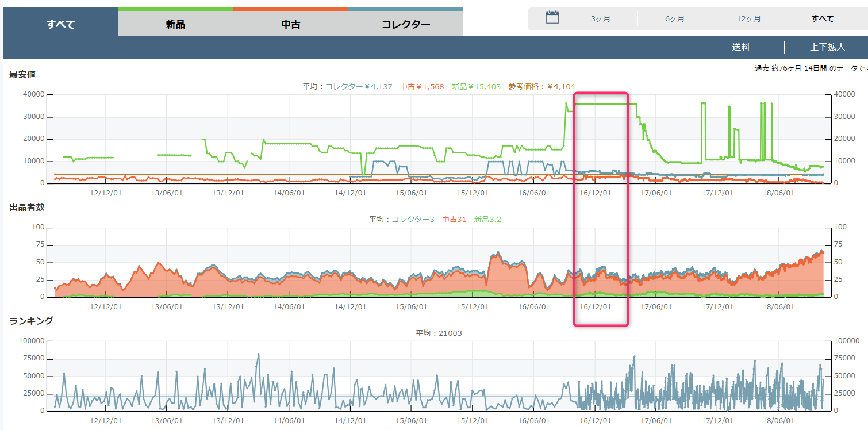This screenshot has height=430, width=868.
Task: Toggle 中古 ¥1,568 in price legend
Action: (422, 87)
